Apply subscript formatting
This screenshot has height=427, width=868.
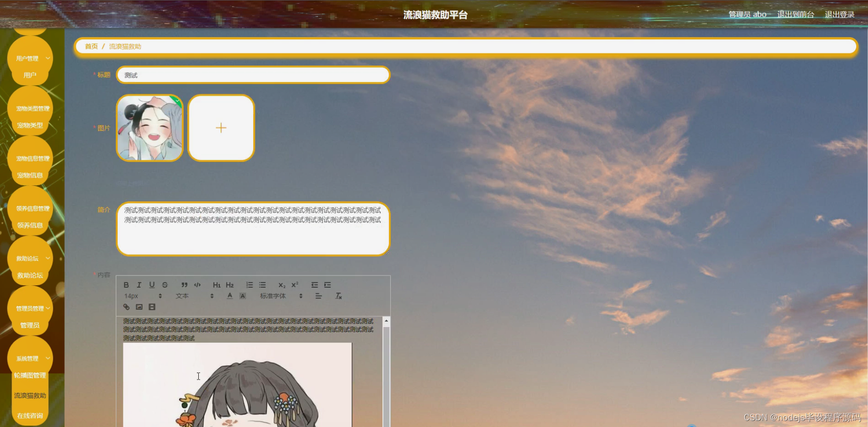282,285
